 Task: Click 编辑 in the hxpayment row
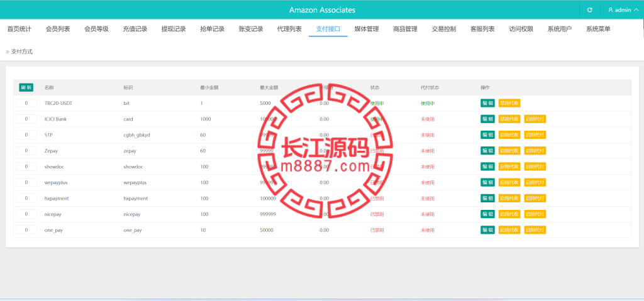[x=487, y=198]
